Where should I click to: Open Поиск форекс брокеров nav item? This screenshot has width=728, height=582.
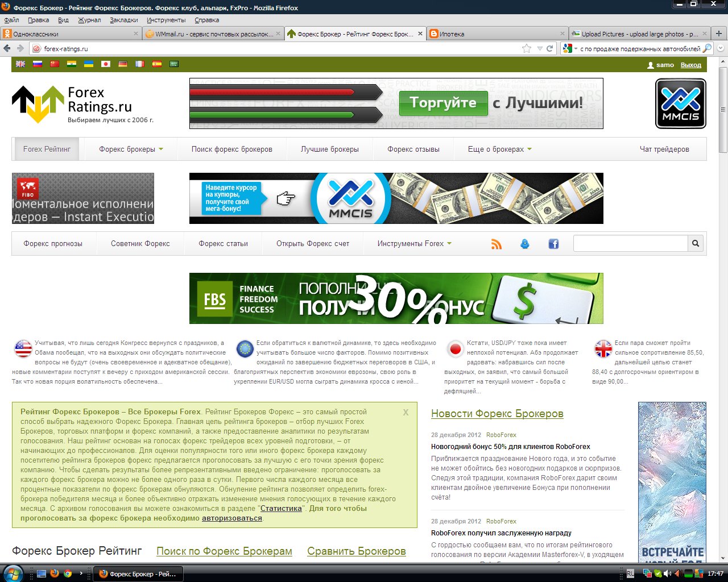point(232,149)
